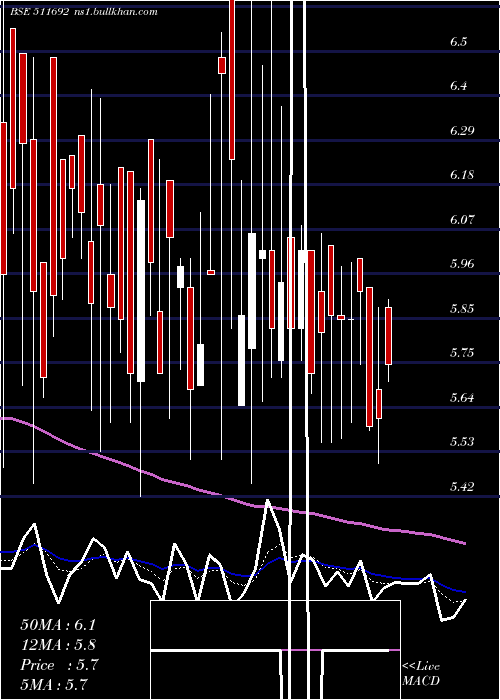
Task: Click the pink 50MA line's right end
Action: coord(463,542)
